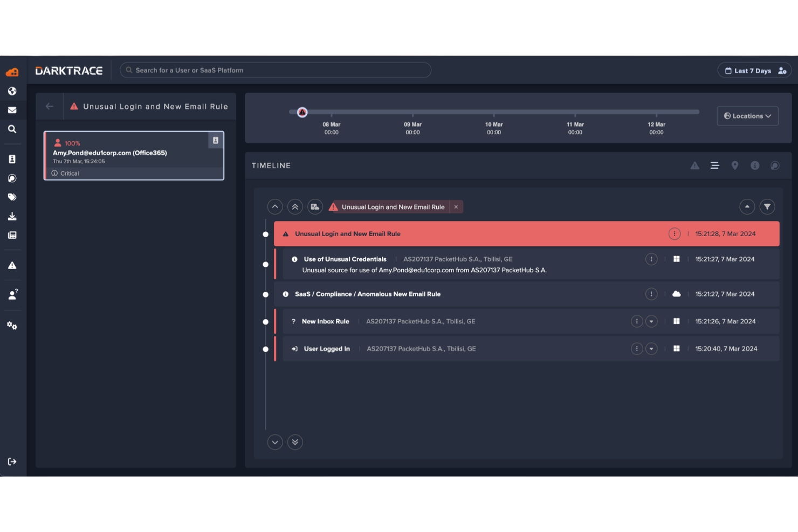Open three-dot menu on User Logged In row
This screenshot has height=532, width=798.
pyautogui.click(x=637, y=349)
